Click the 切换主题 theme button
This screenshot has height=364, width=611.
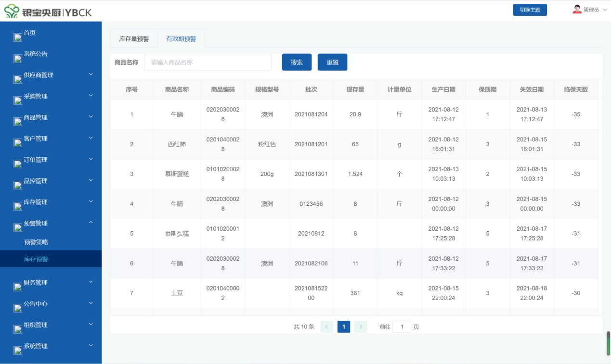[530, 10]
